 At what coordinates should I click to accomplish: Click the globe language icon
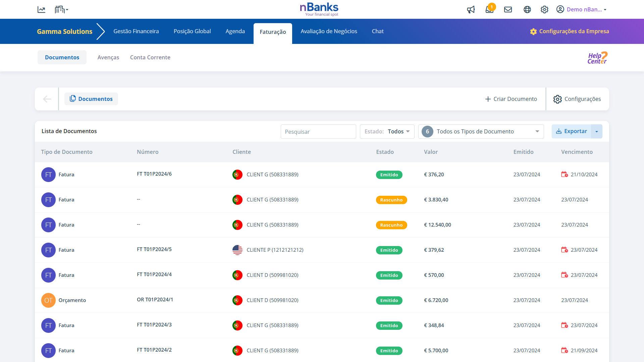pyautogui.click(x=527, y=10)
